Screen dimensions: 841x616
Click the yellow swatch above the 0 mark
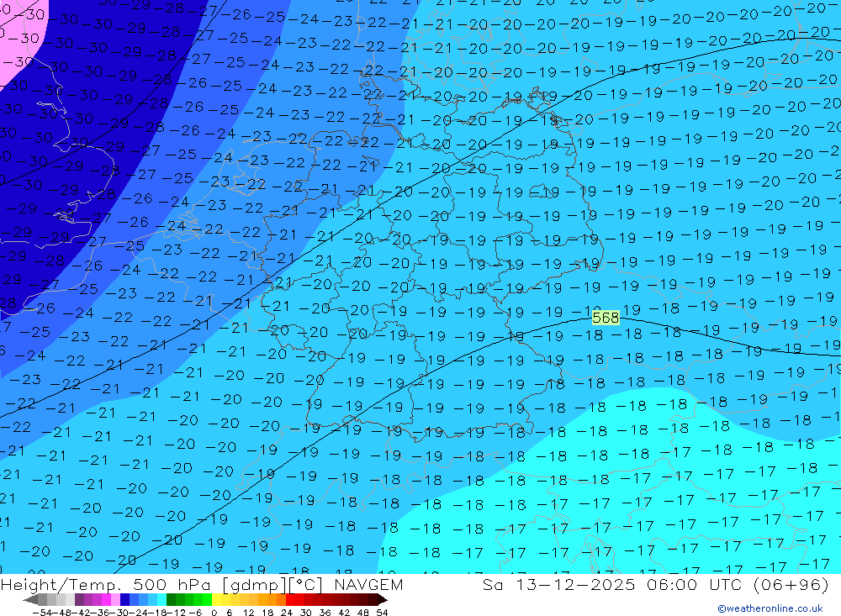[x=217, y=599]
